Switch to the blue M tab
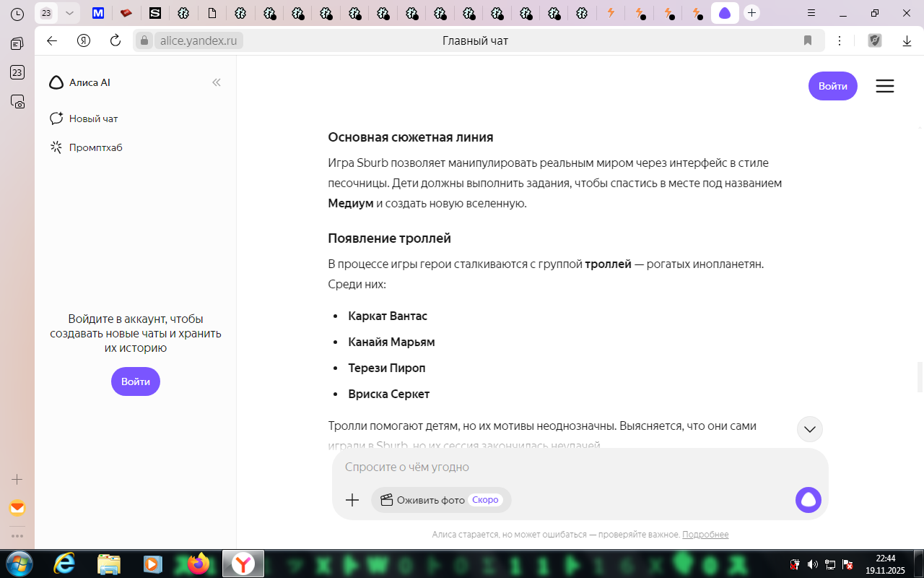The width and height of the screenshot is (924, 578). (x=98, y=13)
